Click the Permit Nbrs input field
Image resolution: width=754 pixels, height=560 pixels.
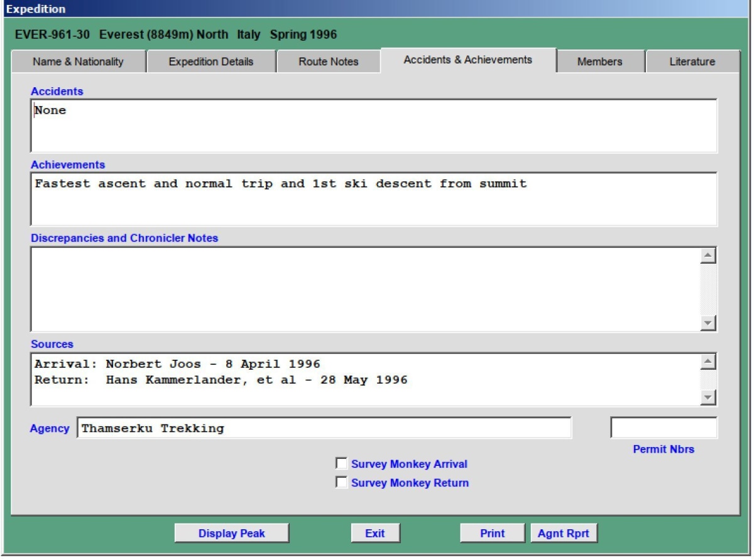pos(663,428)
